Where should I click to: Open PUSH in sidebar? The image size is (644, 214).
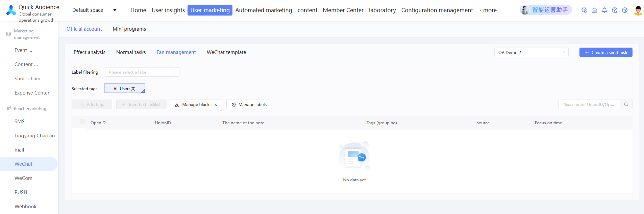pyautogui.click(x=21, y=192)
